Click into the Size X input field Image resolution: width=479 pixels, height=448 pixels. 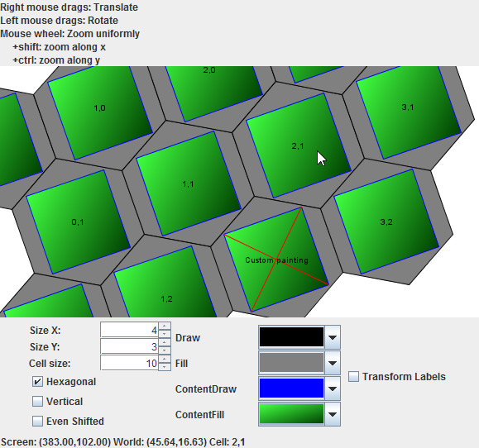130,330
